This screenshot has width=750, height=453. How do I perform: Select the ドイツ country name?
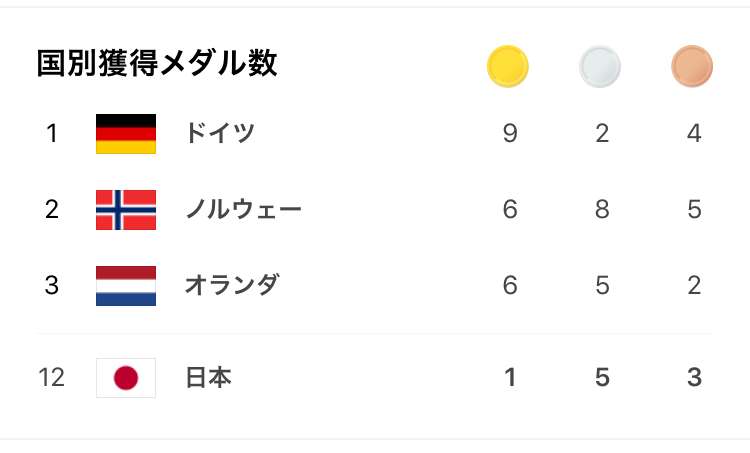[x=220, y=133]
